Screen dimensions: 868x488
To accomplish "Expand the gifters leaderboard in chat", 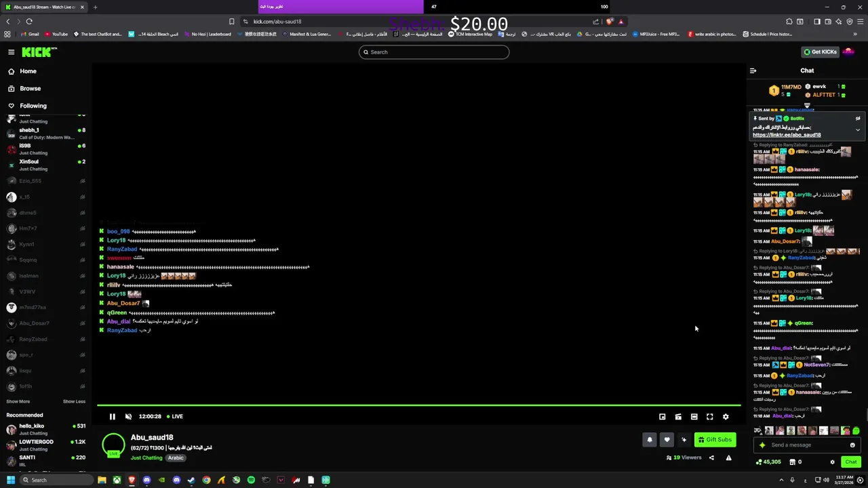I will 807,105.
